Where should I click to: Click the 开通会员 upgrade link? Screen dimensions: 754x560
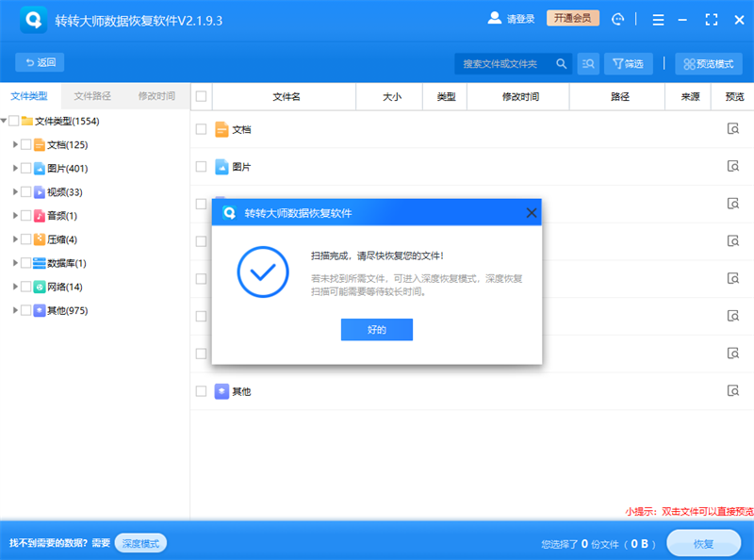(572, 17)
